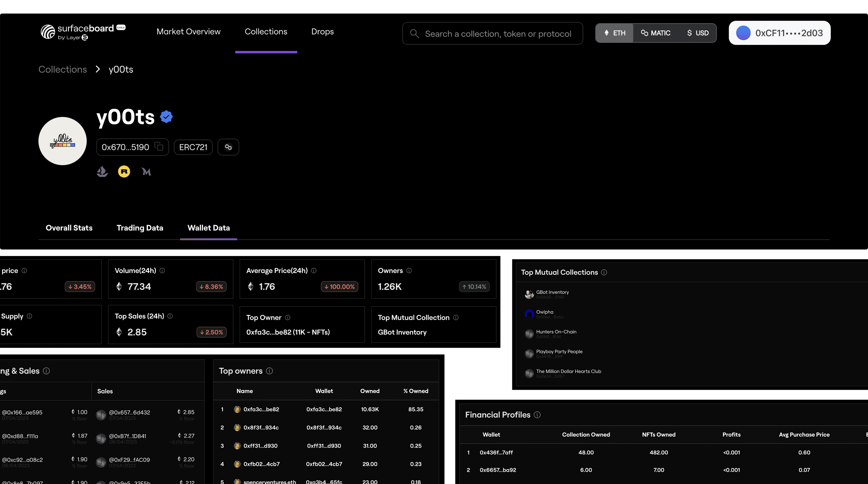Viewport: 868px width, 484px height.
Task: Switch currency to ETH
Action: tap(615, 33)
